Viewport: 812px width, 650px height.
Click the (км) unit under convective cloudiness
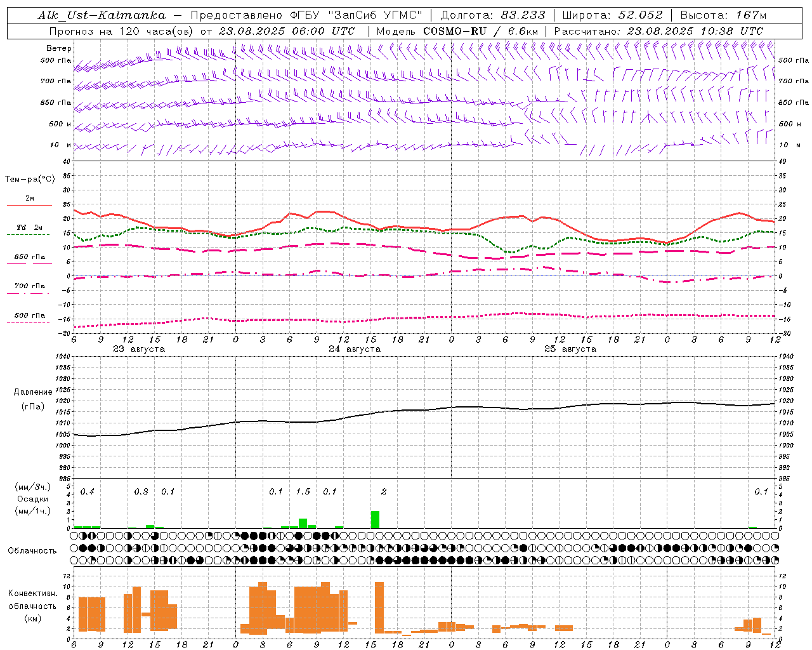(x=32, y=618)
